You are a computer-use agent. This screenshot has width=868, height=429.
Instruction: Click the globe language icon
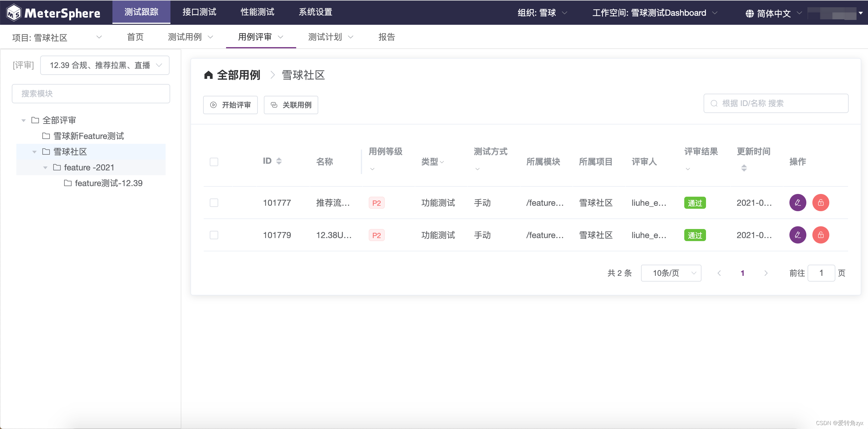click(x=750, y=14)
